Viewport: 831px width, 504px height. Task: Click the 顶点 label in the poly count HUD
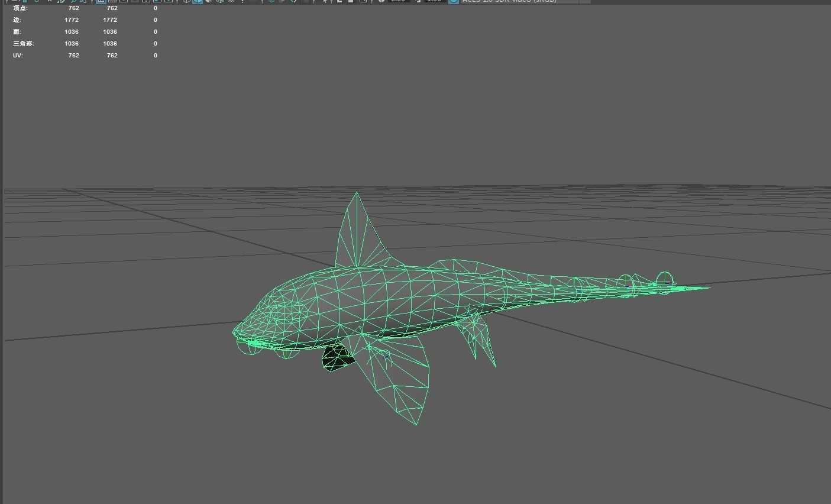point(20,8)
